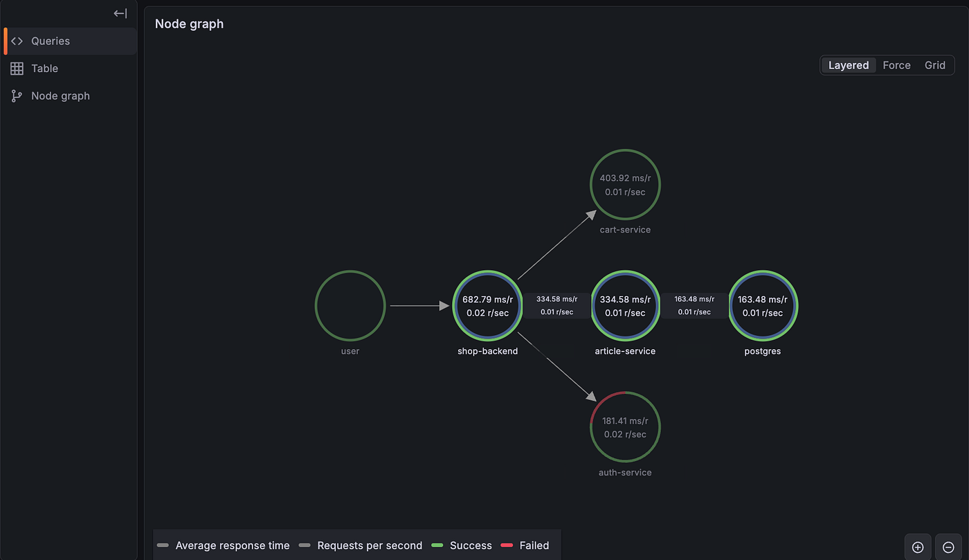Switch layout to Layered

[x=849, y=65]
